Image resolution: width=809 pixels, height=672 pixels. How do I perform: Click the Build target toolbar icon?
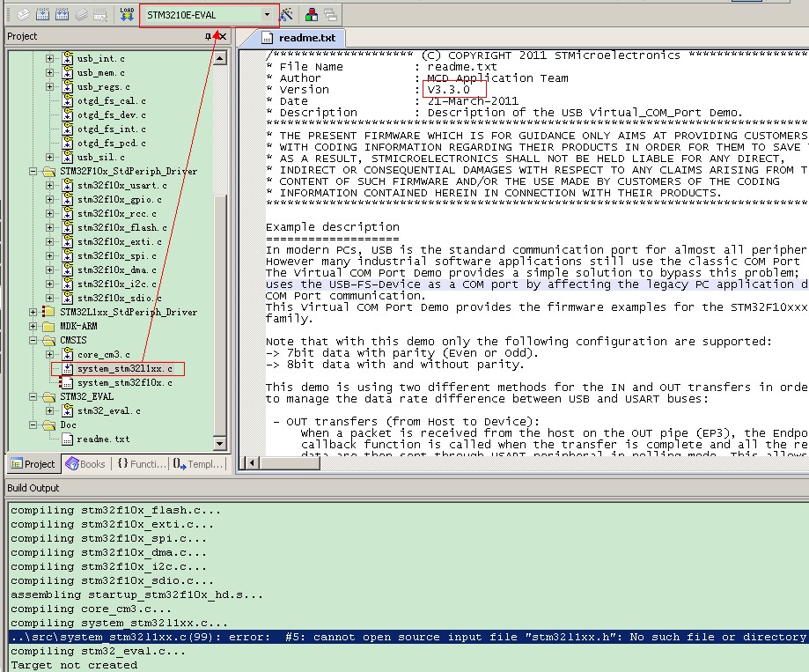click(43, 15)
